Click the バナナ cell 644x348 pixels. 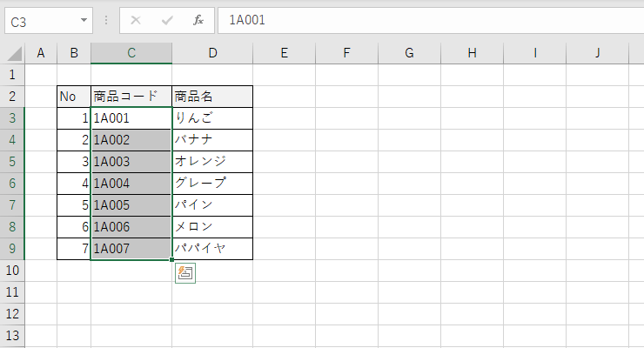pyautogui.click(x=212, y=140)
